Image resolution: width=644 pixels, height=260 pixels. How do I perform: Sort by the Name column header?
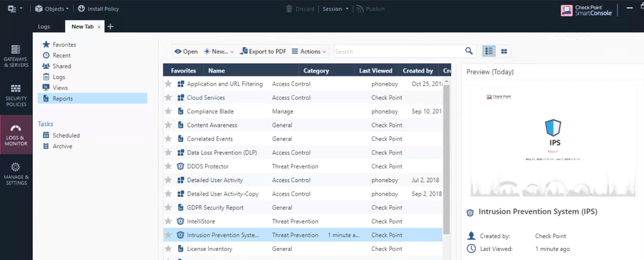pyautogui.click(x=251, y=71)
